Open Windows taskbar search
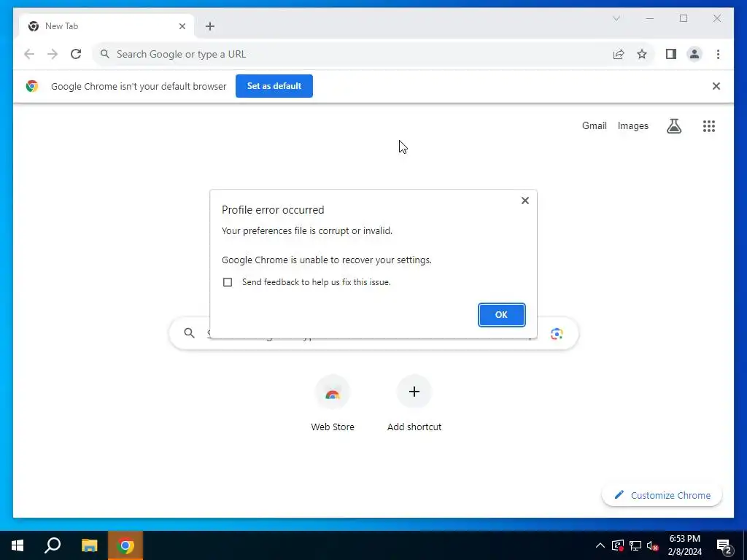The height and width of the screenshot is (560, 747). (53, 545)
